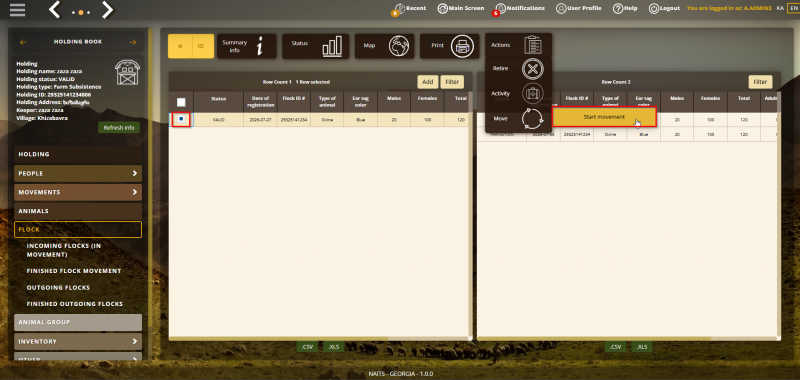The height and width of the screenshot is (380, 800).
Task: Click the Actions clipboard icon
Action: coord(533,45)
